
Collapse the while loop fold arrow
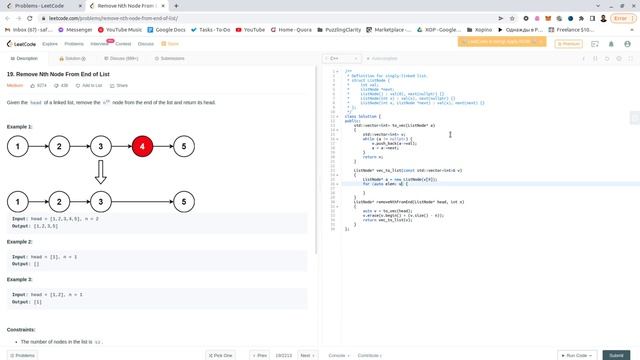[337, 139]
